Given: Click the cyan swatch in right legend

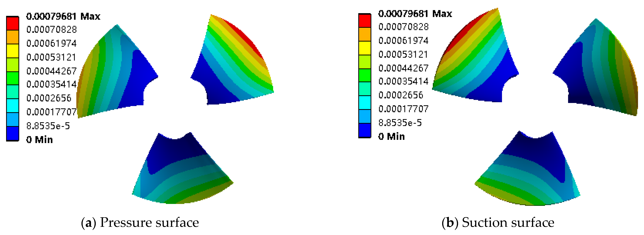Looking at the screenshot, I should [365, 102].
